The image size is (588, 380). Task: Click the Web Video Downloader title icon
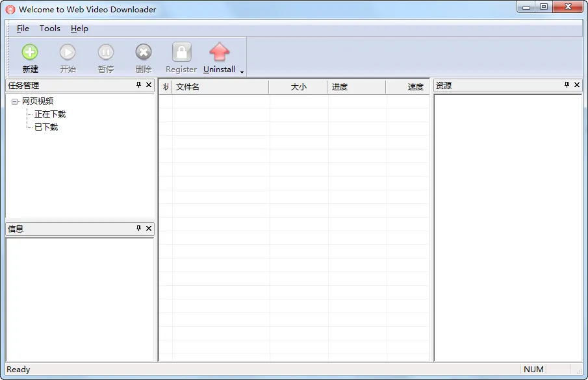(10, 10)
